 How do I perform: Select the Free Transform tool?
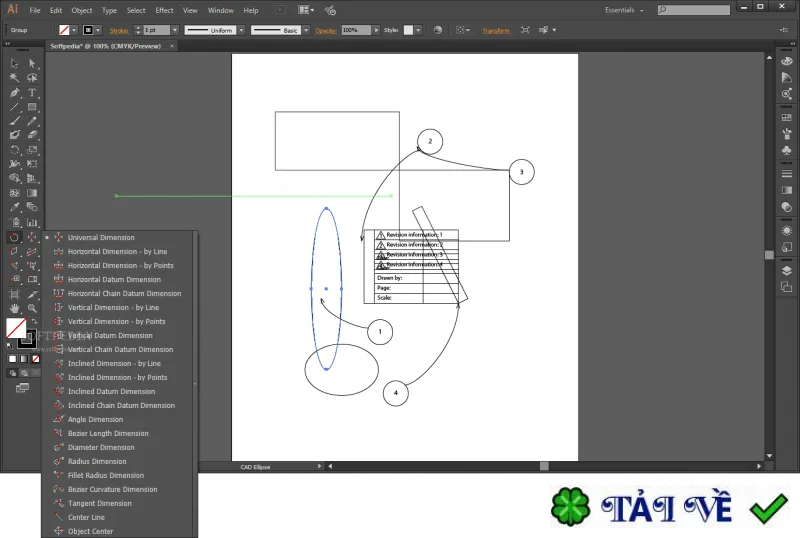(32, 164)
